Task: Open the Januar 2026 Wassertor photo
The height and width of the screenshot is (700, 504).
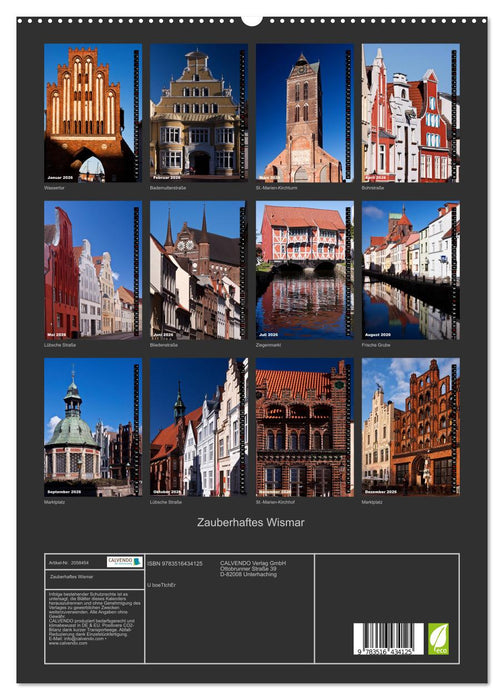Action: (x=93, y=112)
